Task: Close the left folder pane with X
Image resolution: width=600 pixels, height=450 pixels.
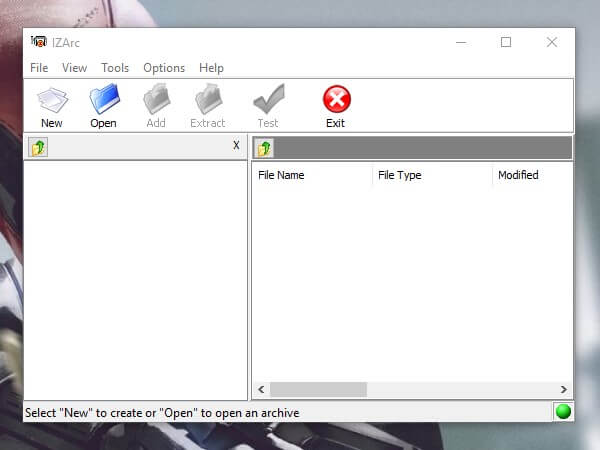Action: pos(236,145)
